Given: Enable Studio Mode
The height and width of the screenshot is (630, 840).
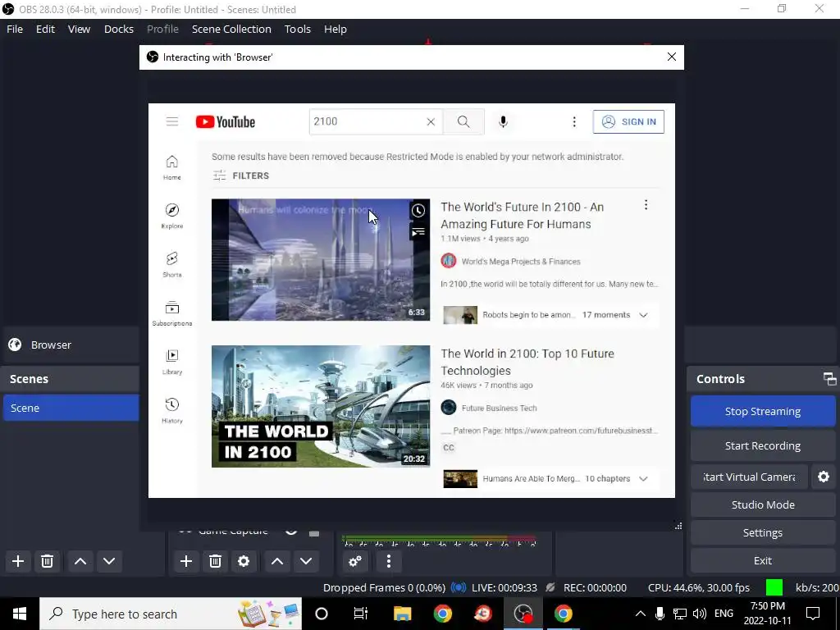Looking at the screenshot, I should tap(763, 504).
